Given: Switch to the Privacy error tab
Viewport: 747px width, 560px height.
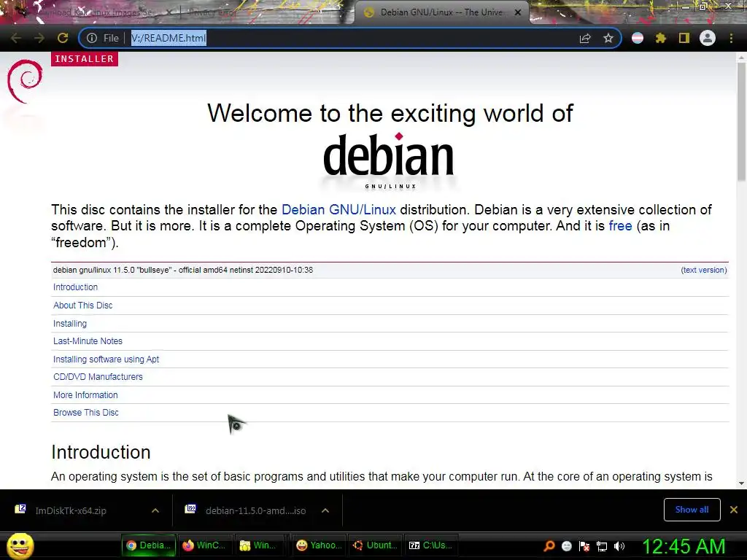Looking at the screenshot, I should (x=212, y=12).
